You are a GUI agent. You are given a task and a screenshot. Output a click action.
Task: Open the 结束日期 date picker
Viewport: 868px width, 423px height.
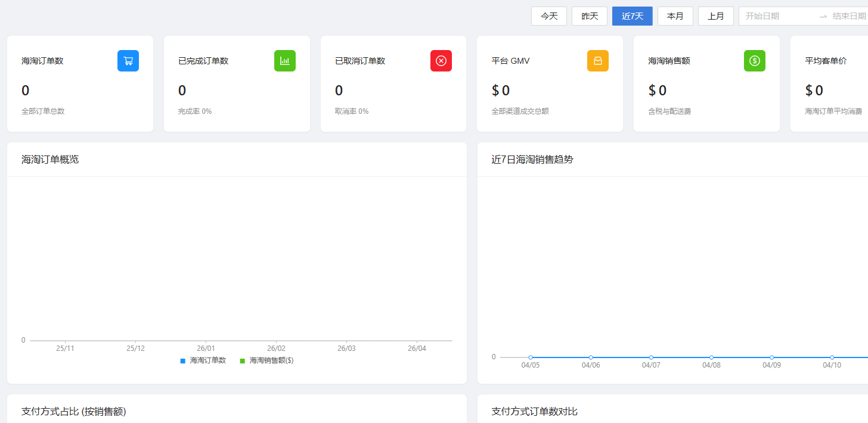click(849, 16)
